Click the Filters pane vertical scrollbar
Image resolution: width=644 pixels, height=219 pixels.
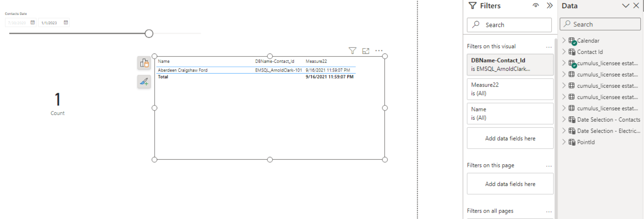tap(556, 128)
